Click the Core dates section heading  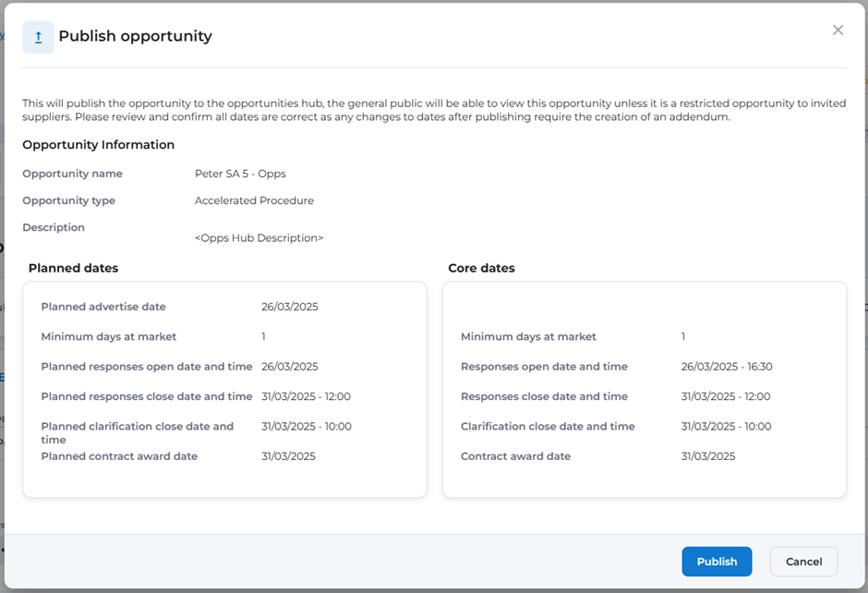tap(481, 269)
